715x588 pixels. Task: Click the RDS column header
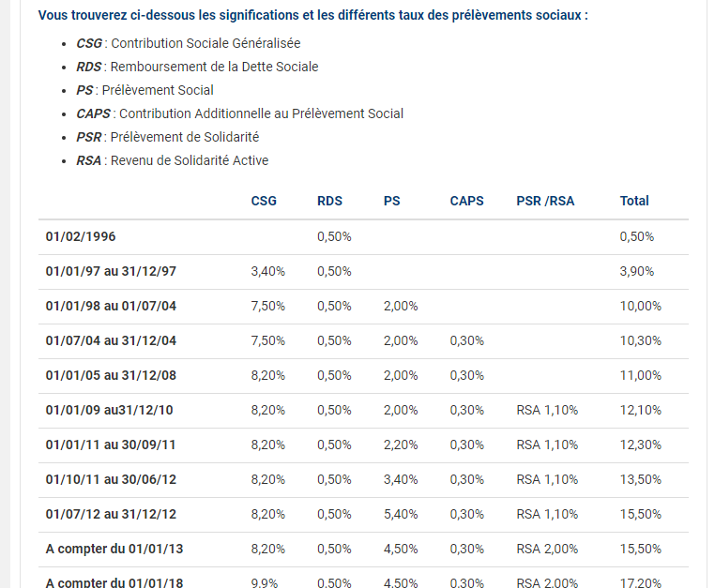tap(329, 201)
